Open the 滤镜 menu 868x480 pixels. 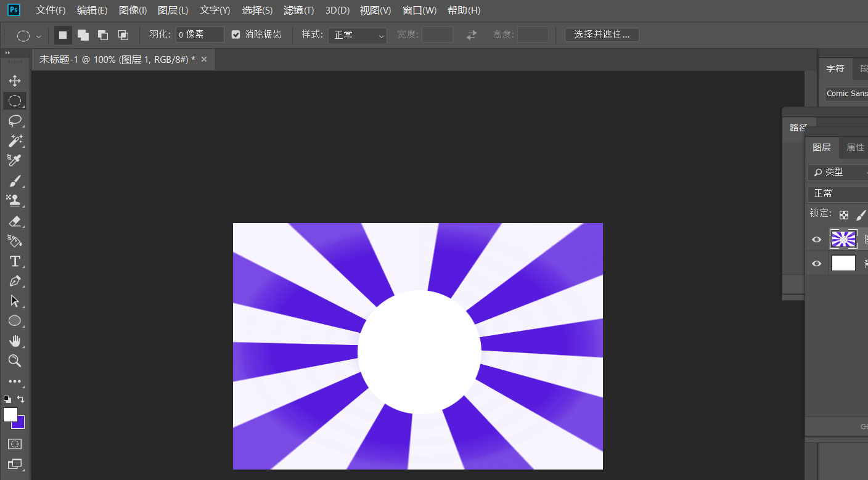(x=299, y=10)
